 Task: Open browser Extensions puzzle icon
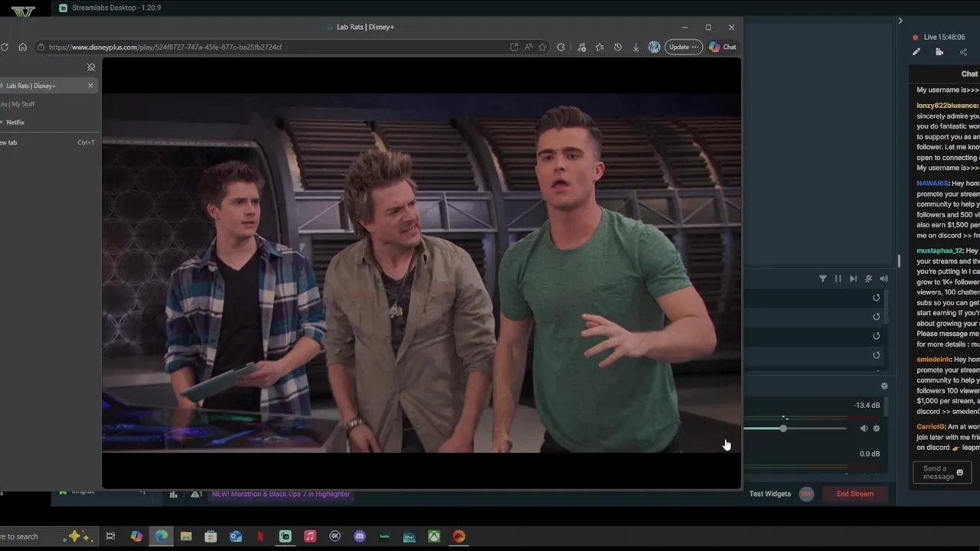[x=561, y=47]
